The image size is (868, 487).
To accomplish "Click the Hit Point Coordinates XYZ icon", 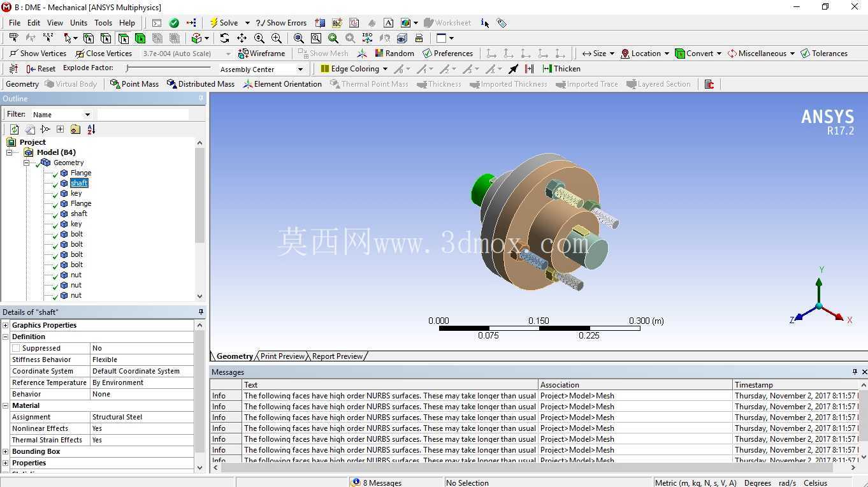I will [x=48, y=38].
